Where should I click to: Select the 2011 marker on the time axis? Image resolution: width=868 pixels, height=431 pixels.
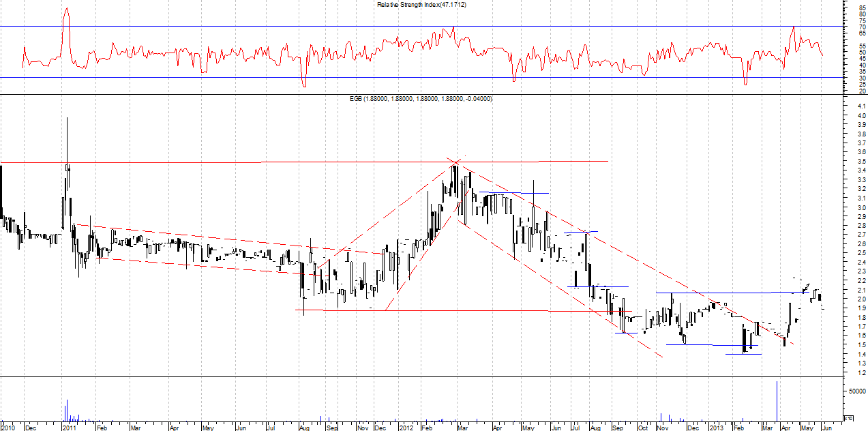click(69, 428)
